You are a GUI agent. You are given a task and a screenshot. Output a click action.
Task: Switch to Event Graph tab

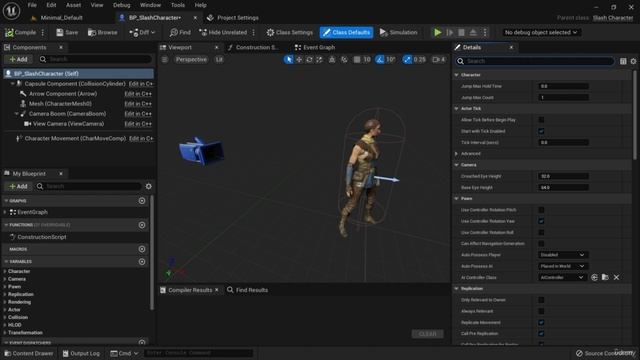click(x=315, y=47)
